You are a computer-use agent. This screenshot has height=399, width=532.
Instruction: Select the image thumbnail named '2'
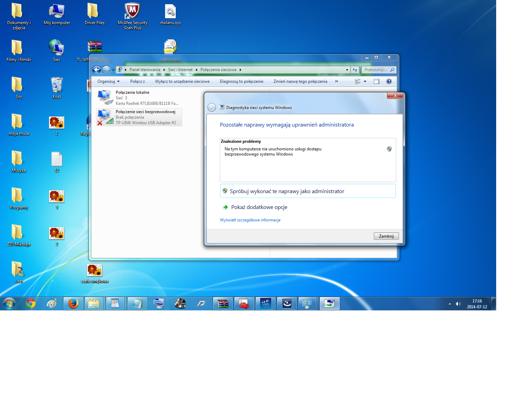[x=57, y=236]
